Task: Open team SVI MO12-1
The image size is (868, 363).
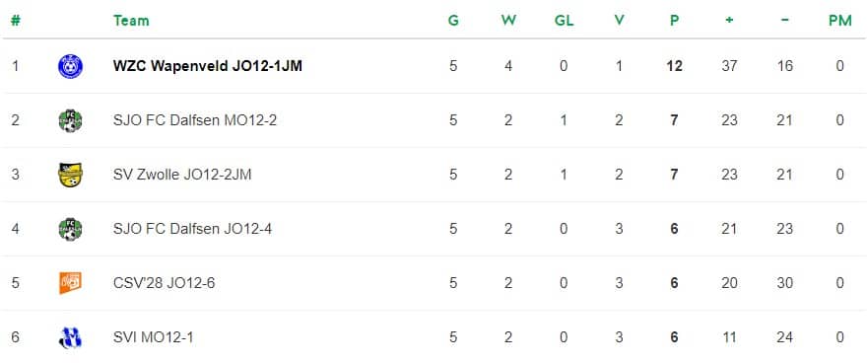Action: [154, 337]
